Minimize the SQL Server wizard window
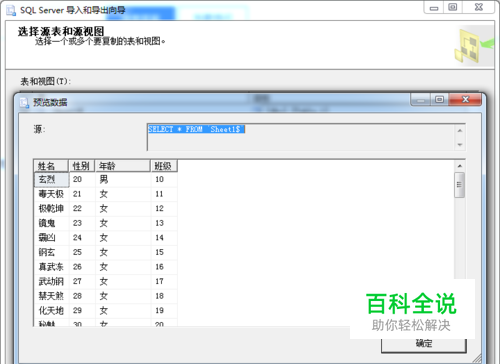 point(434,7)
